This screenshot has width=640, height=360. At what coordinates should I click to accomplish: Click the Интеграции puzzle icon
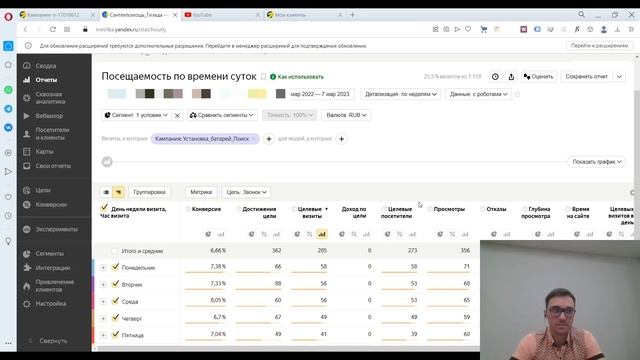[27, 268]
